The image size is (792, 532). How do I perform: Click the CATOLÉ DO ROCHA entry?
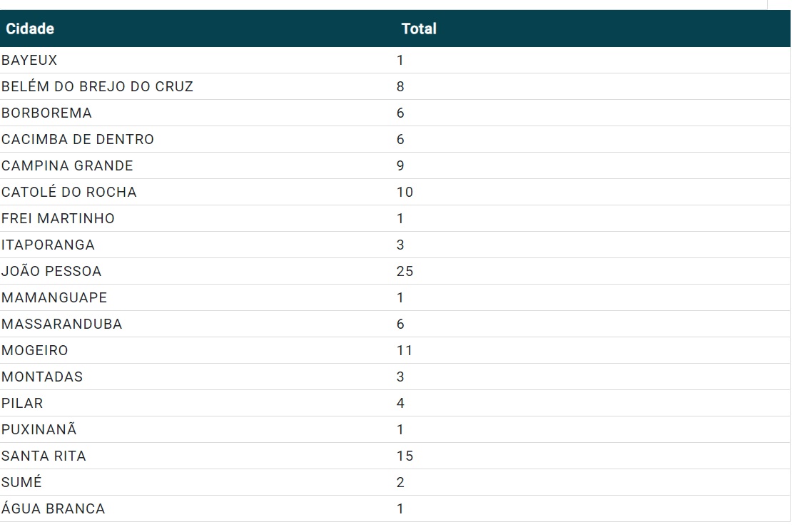coord(69,193)
